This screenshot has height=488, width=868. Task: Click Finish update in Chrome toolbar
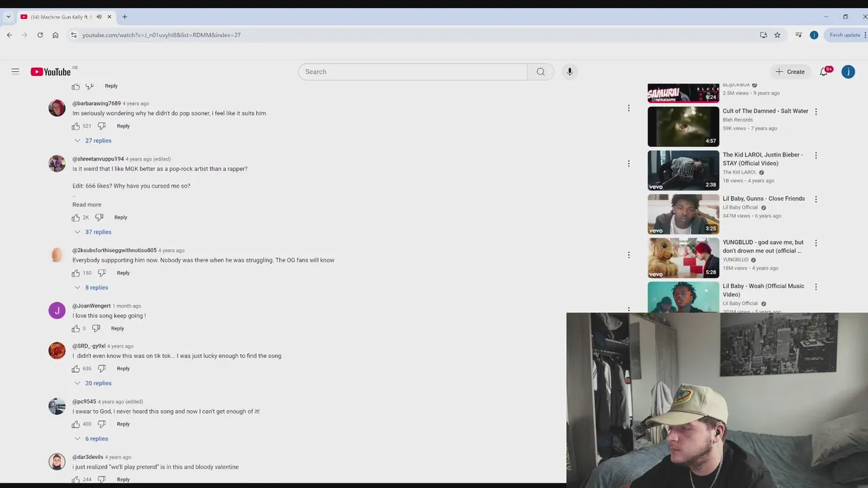[845, 35]
